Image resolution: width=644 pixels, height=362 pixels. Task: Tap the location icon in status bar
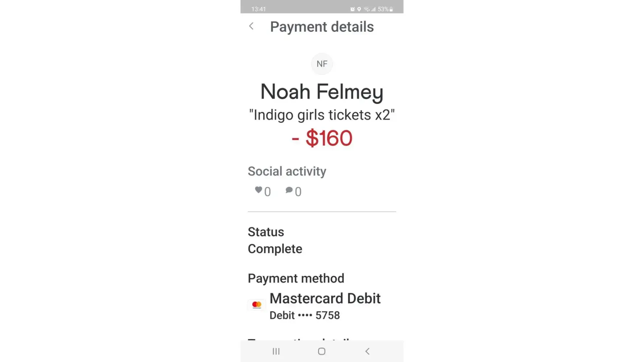point(359,9)
